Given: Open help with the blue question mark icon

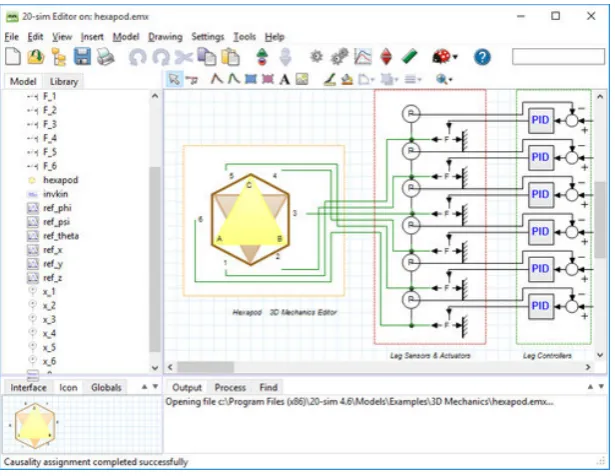Looking at the screenshot, I should (x=482, y=57).
